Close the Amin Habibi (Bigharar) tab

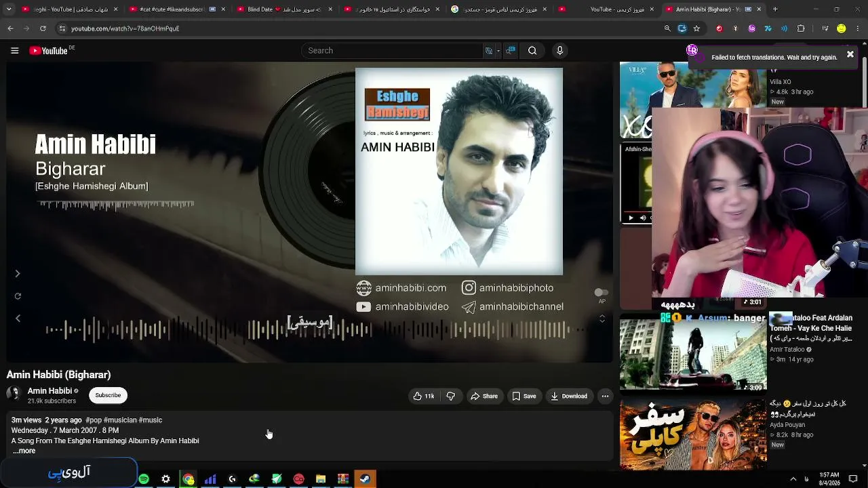click(759, 9)
